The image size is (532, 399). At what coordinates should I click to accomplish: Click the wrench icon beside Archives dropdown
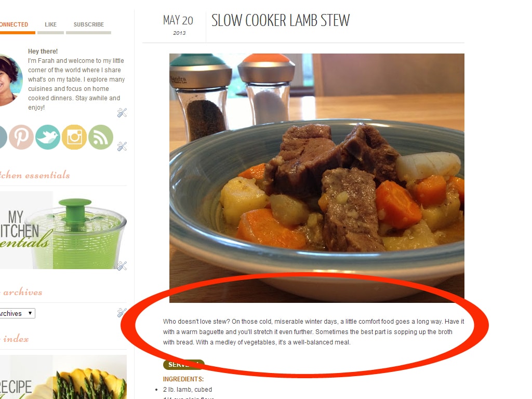pos(122,312)
